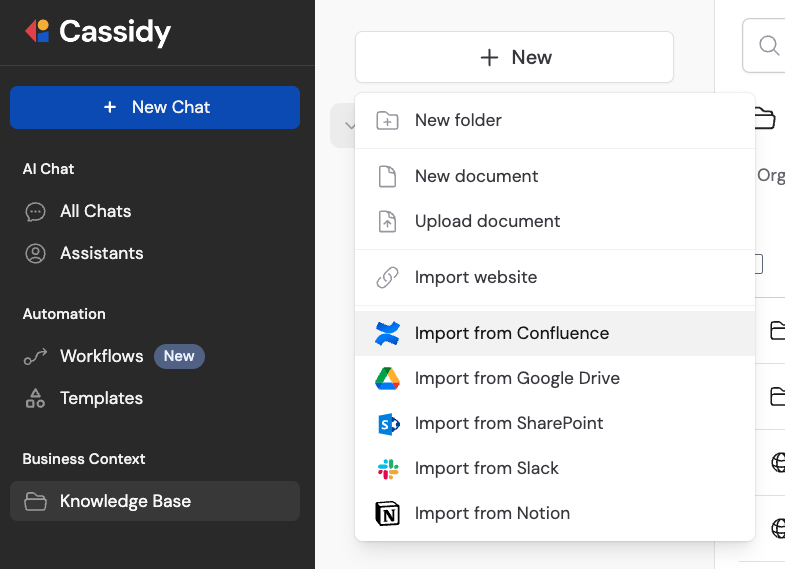The height and width of the screenshot is (569, 785).
Task: Click the Business Context section heading
Action: [84, 459]
